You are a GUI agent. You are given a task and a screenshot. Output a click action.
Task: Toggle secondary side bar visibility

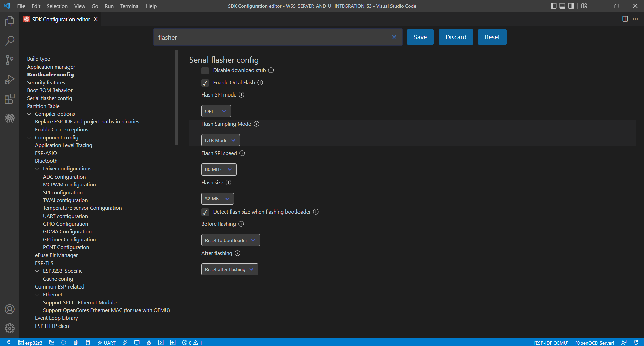(x=571, y=6)
